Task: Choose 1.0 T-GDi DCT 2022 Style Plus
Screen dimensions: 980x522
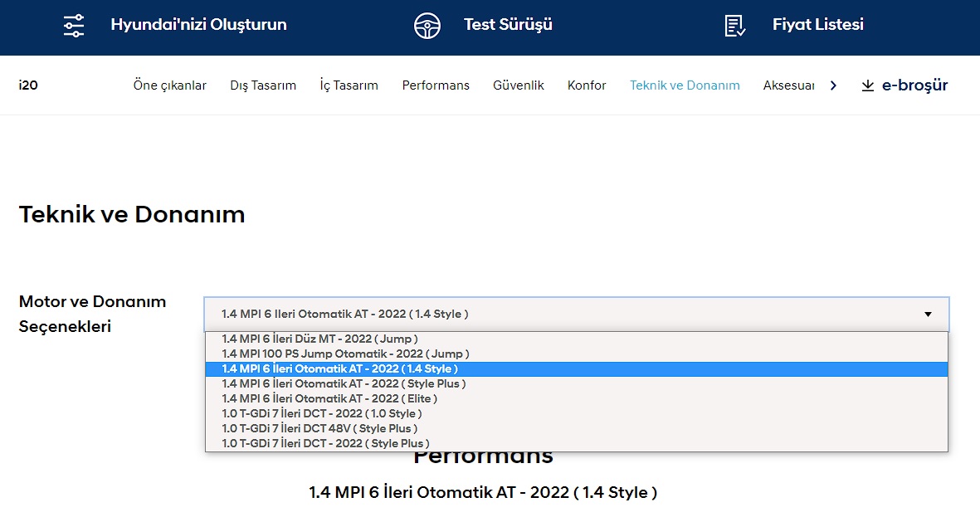Action: click(x=576, y=444)
